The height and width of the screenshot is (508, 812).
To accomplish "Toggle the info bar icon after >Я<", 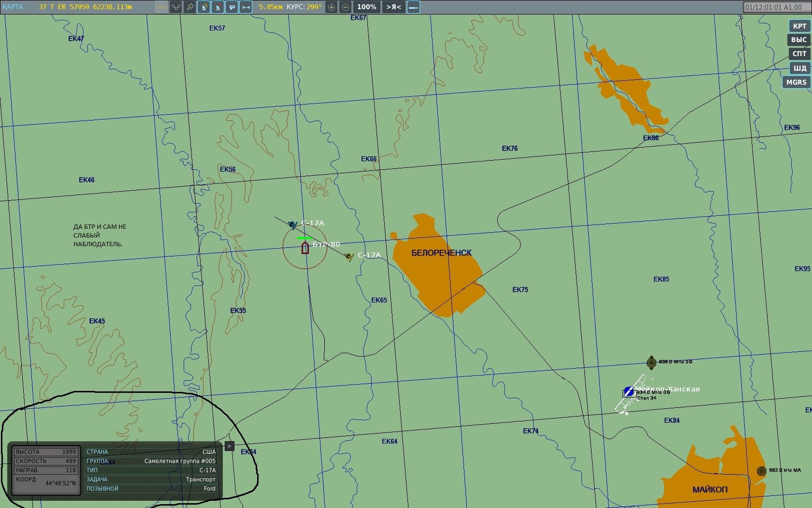I will point(413,7).
